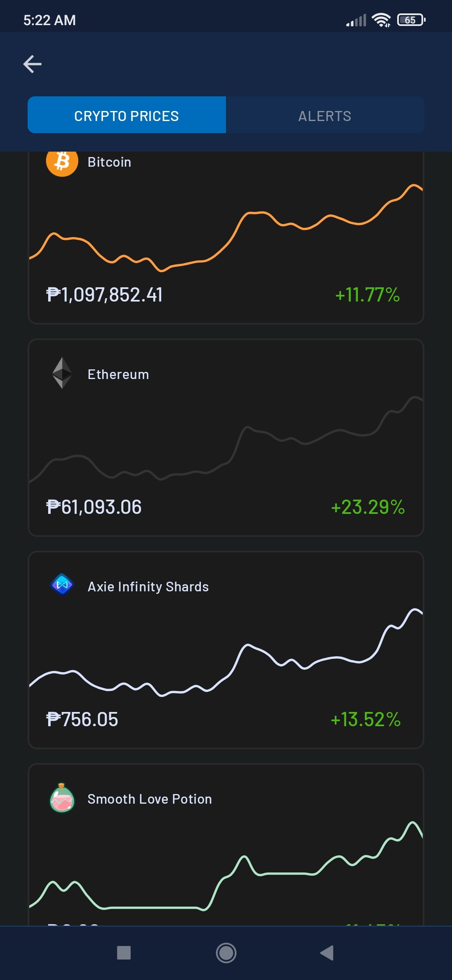Screen dimensions: 452x980
Task: Tap the Axie Infinity Shards logo icon
Action: tap(62, 585)
